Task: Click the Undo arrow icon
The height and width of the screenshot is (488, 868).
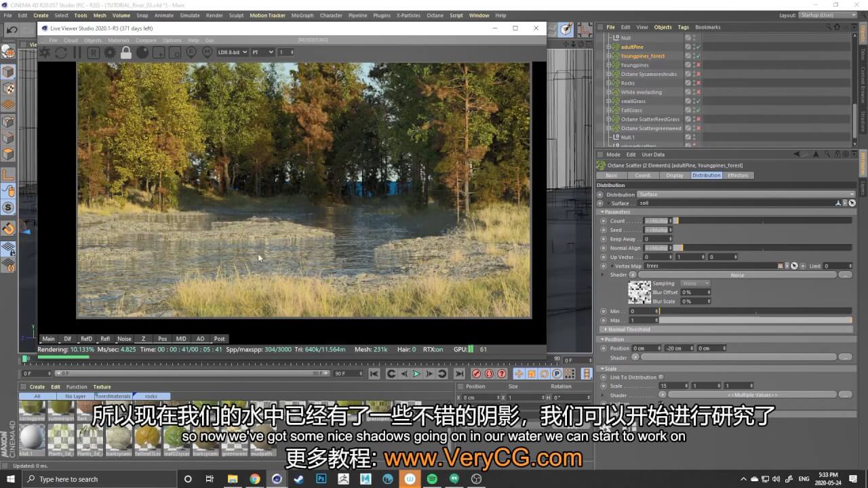Action: [x=12, y=30]
